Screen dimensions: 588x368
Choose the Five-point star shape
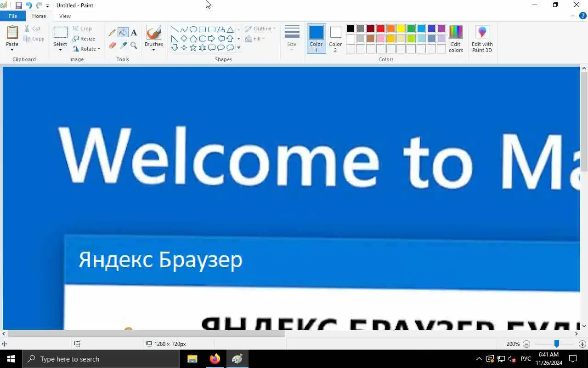pos(193,48)
